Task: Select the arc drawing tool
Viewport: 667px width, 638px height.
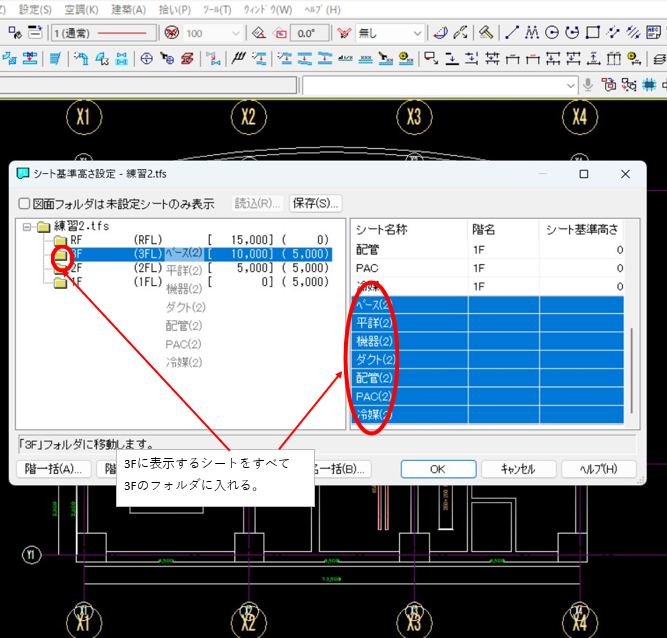Action: coord(572,32)
